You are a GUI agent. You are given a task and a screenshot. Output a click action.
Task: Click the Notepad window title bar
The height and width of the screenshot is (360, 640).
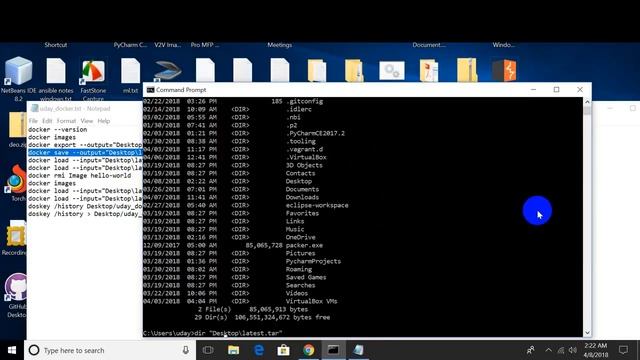85,109
